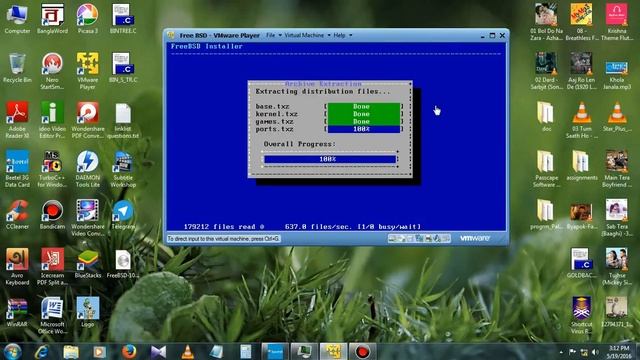Click '179212 files read' status text
Screen dimensions: 640x360
point(224,227)
